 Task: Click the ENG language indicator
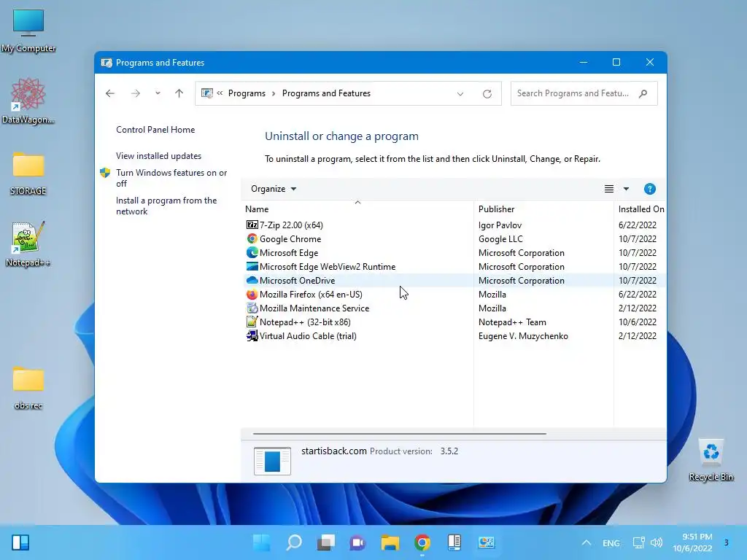611,542
